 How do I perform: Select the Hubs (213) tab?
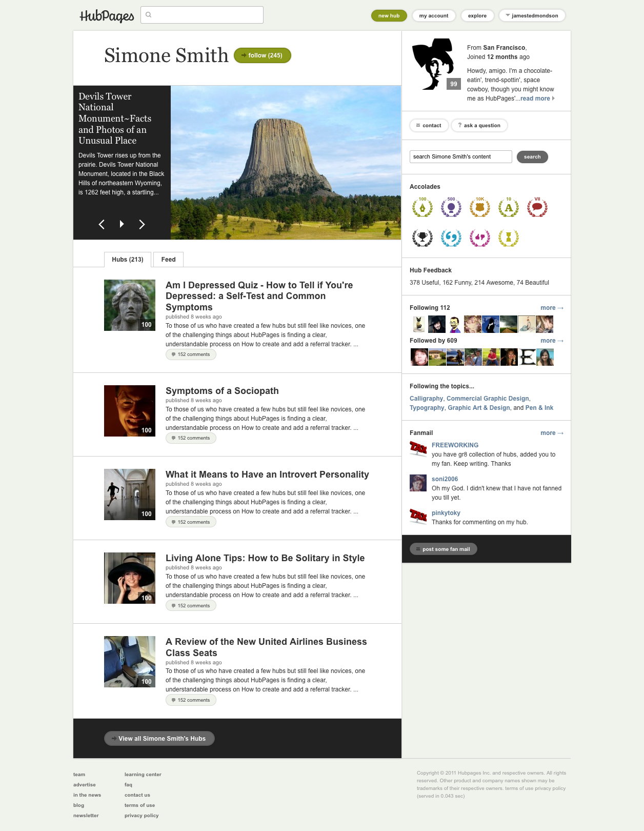coord(128,260)
